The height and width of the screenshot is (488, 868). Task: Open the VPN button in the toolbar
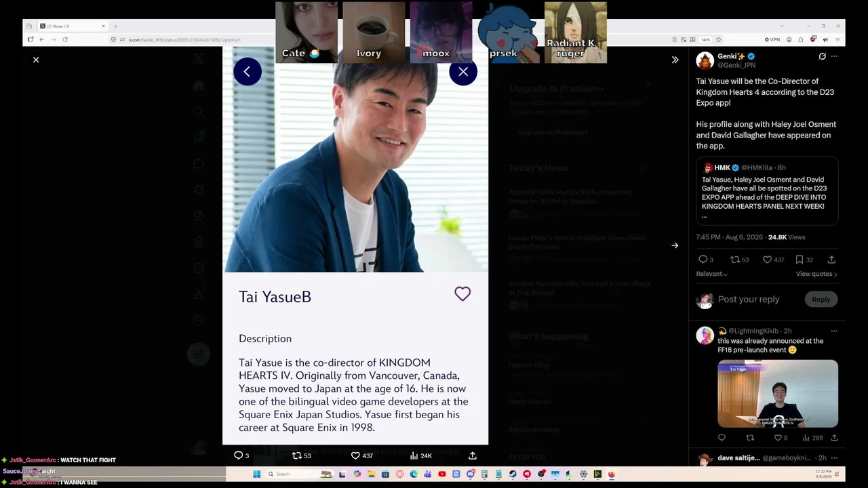(x=772, y=40)
